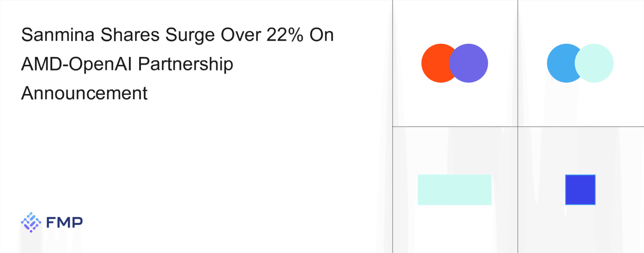Click the word "Shares" in the headline
644x253 pixels.
coord(130,35)
